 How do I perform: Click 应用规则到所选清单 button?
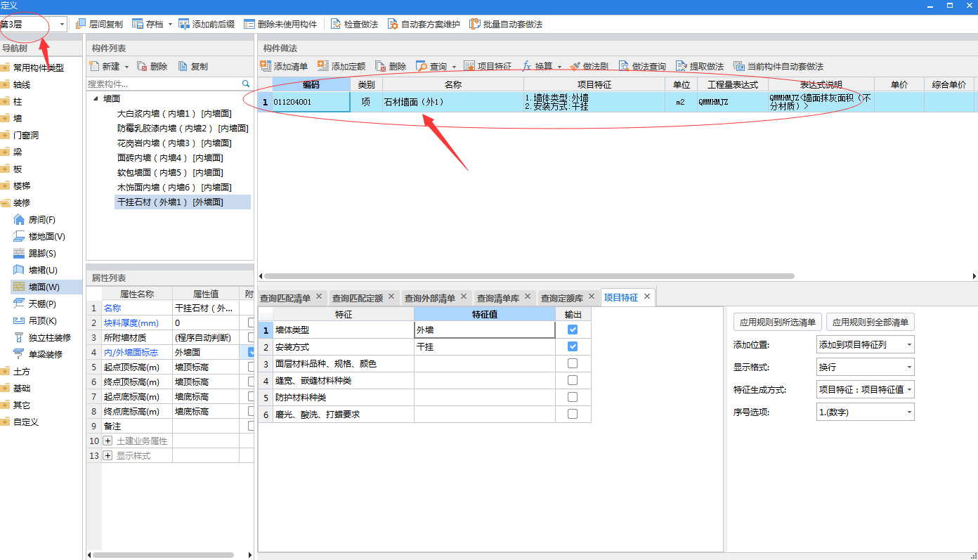point(778,323)
